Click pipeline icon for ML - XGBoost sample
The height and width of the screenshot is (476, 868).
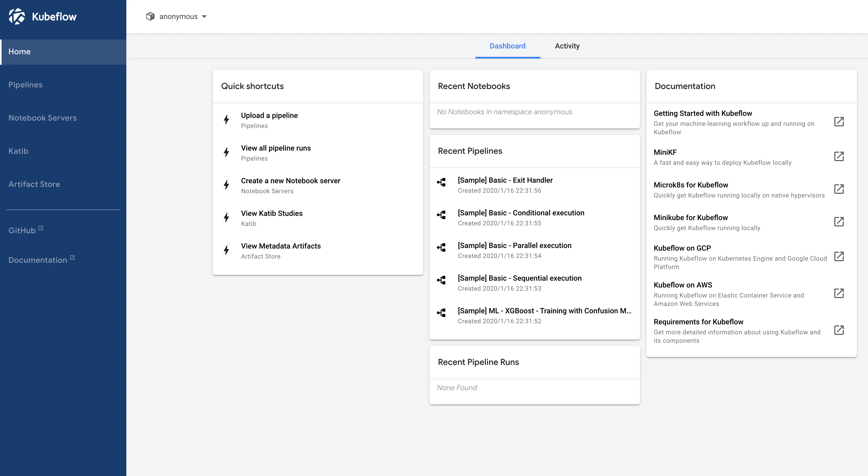[x=441, y=313]
